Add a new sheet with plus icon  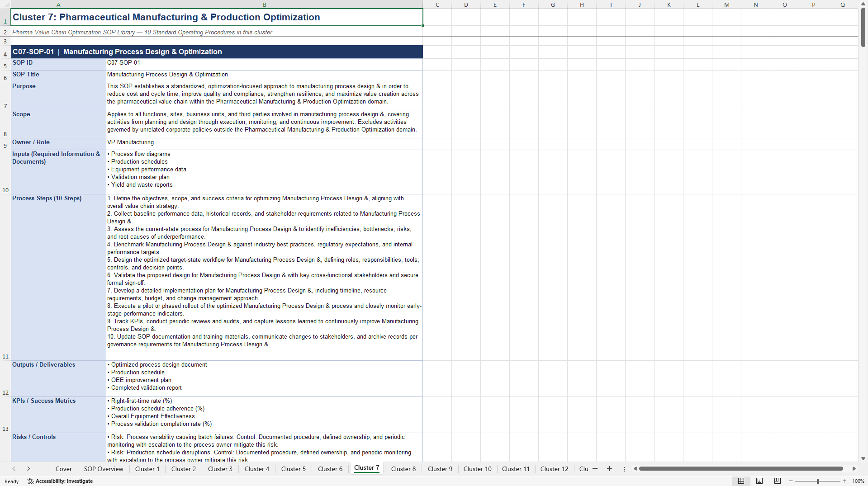[x=609, y=469]
